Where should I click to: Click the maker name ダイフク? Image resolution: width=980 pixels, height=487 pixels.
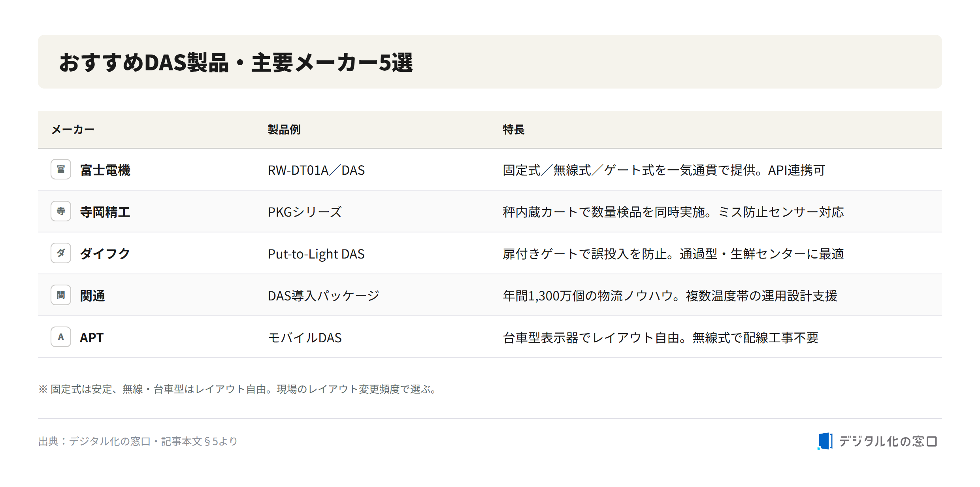[105, 254]
